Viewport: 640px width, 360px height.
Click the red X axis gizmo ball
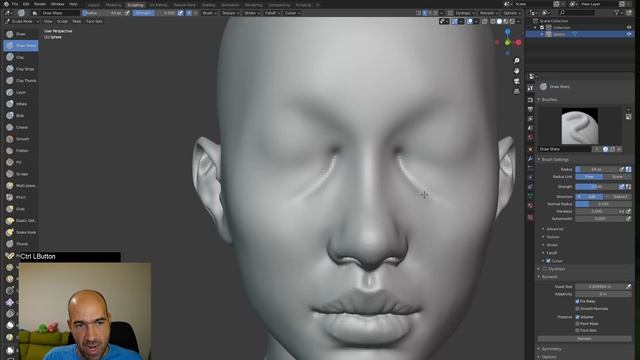pyautogui.click(x=518, y=42)
